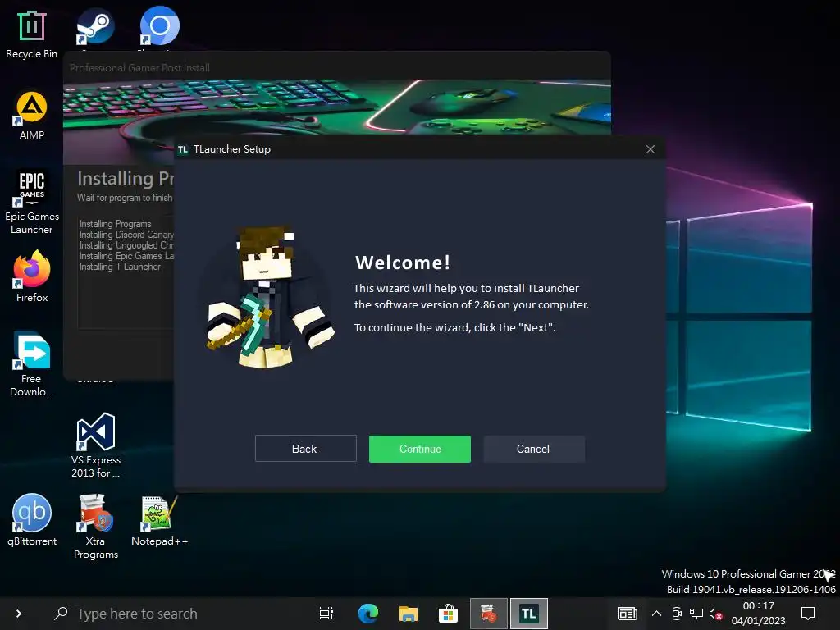840x630 pixels.
Task: Click the "Installing Programs" log line
Action: 115,224
